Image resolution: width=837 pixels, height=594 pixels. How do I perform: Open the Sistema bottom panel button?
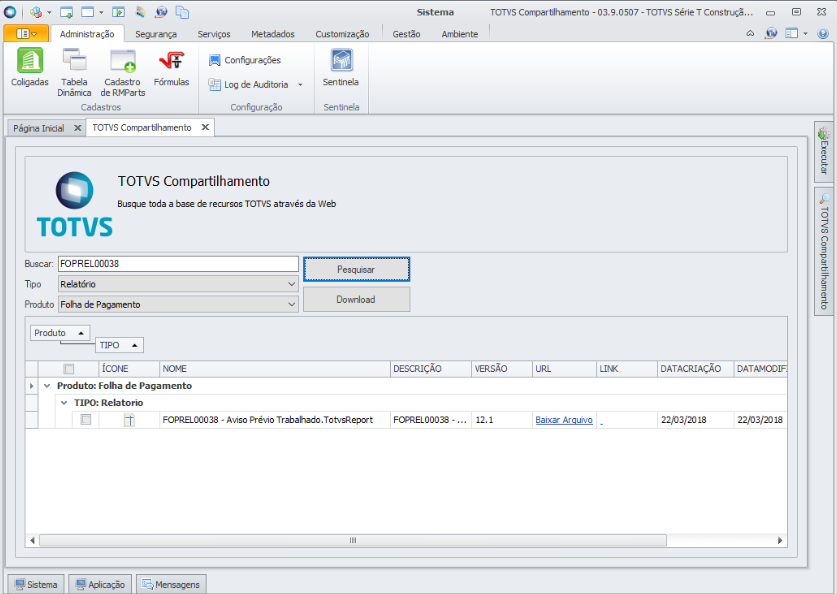pyautogui.click(x=36, y=584)
